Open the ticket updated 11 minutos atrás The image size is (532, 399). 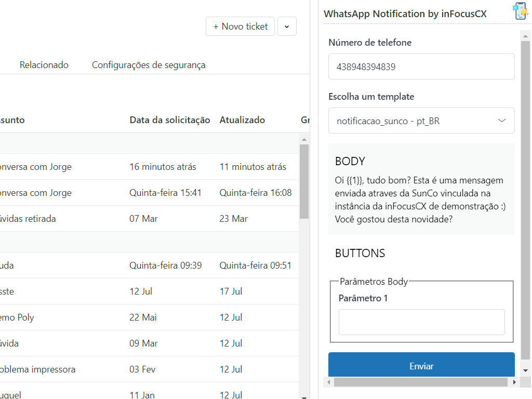point(36,167)
